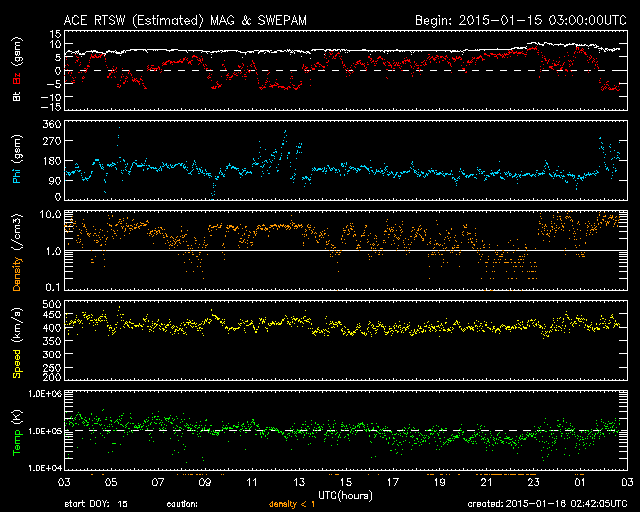
Task: Click the 360 tick on the Phi axis
Action: click(50, 124)
